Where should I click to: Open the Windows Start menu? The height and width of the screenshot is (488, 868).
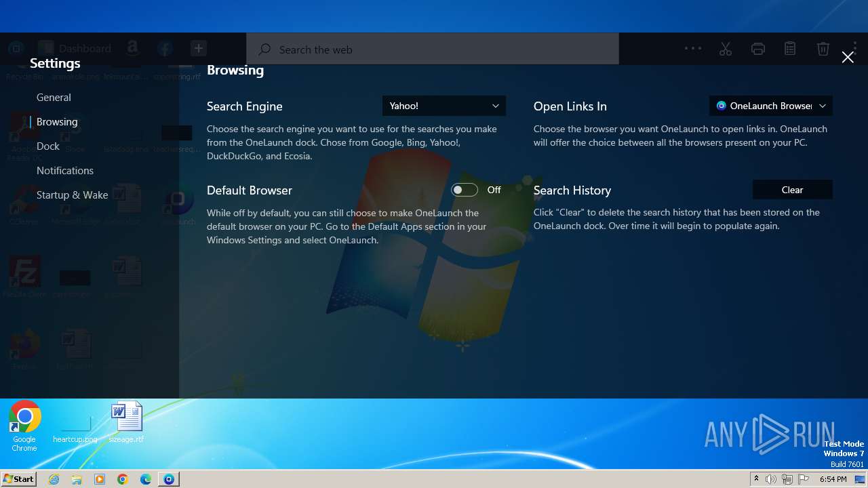point(18,479)
